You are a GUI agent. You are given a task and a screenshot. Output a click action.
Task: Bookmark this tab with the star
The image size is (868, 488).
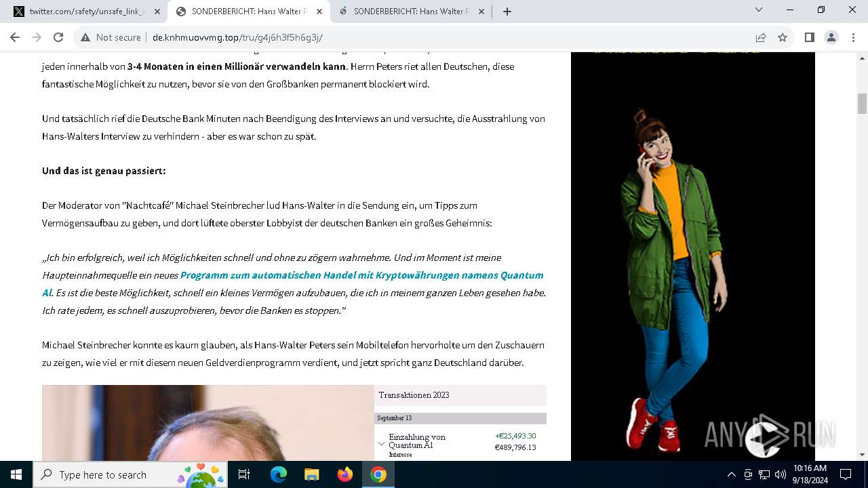point(783,37)
